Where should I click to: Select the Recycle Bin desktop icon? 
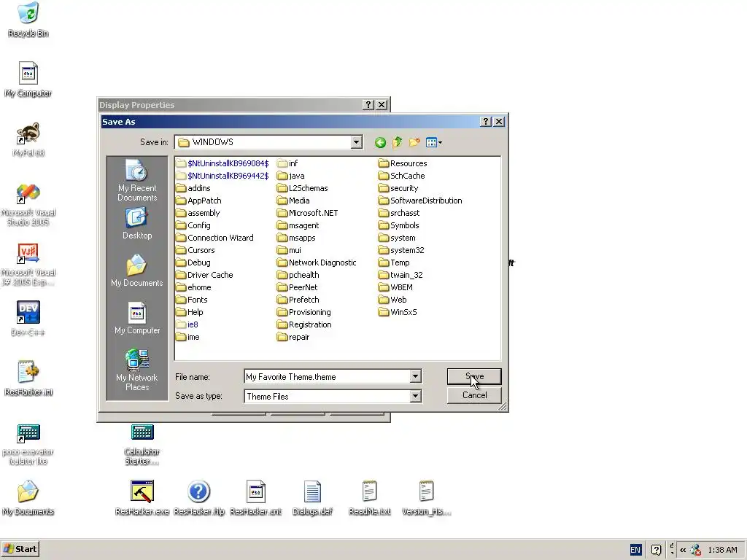click(x=28, y=20)
